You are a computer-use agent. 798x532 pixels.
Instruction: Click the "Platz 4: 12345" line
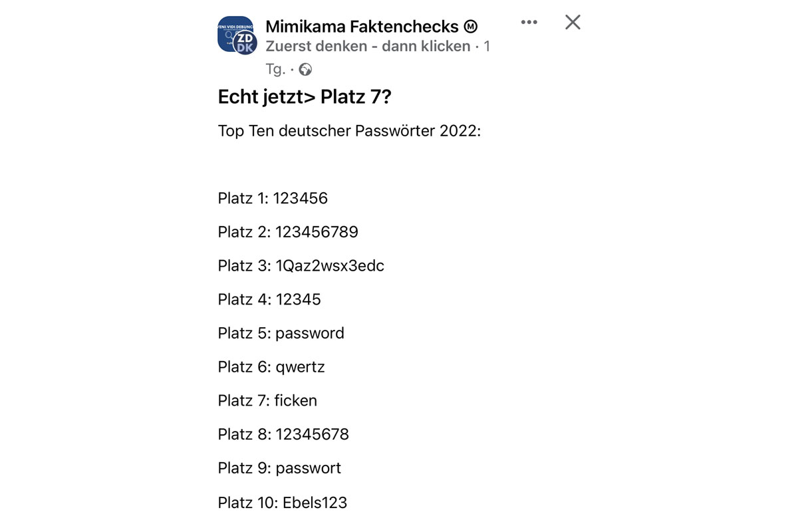tap(269, 299)
